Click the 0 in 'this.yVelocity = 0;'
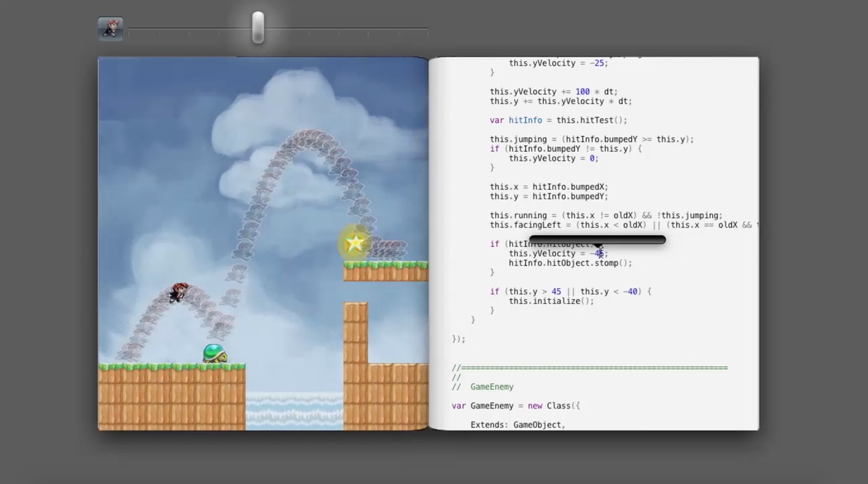The height and width of the screenshot is (484, 868). coord(592,158)
